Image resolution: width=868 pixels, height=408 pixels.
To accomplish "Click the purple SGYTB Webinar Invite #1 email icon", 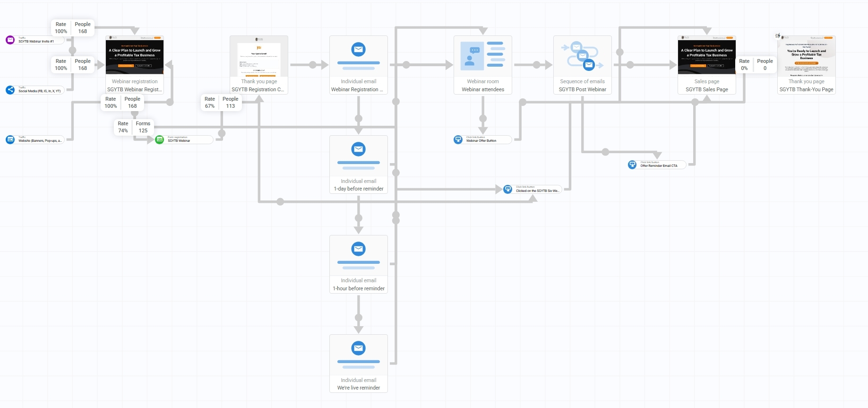I will [x=10, y=40].
